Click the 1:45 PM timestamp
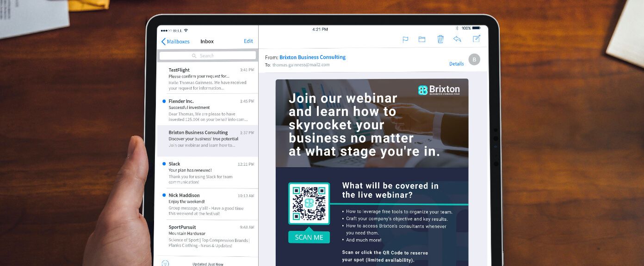 [x=247, y=102]
